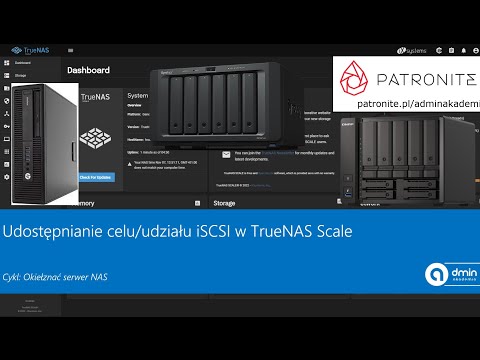Open the System Settings gear icon
Image resolution: width=480 pixels, height=360 pixels.
click(7, 177)
